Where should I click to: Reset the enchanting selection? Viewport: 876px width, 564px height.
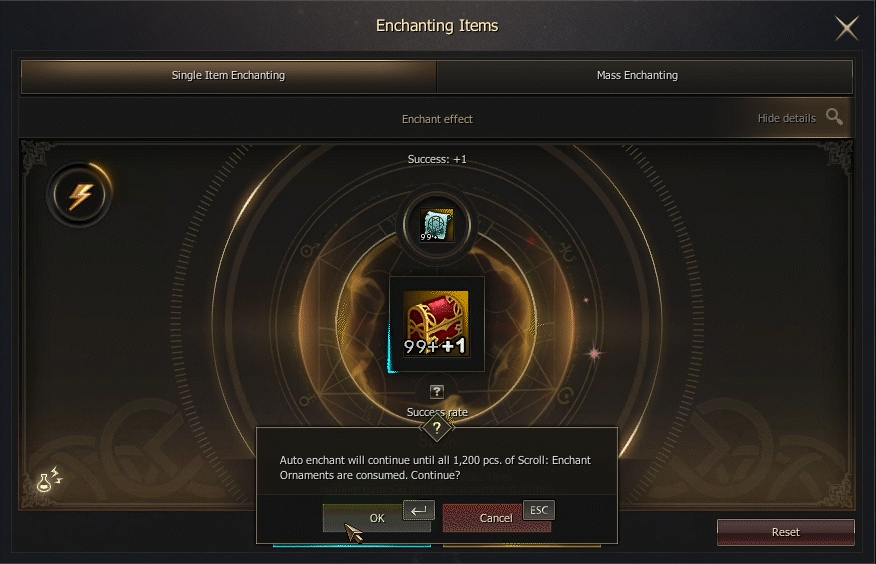click(x=785, y=532)
